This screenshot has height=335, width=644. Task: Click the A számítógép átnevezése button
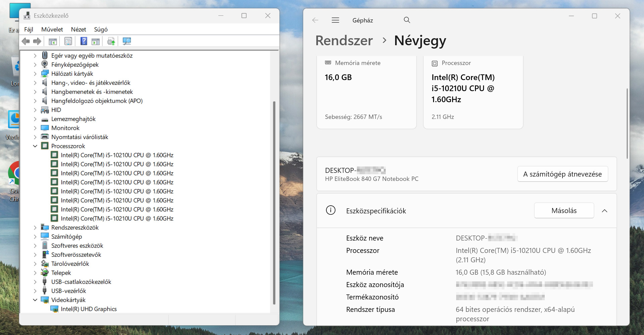pyautogui.click(x=562, y=174)
